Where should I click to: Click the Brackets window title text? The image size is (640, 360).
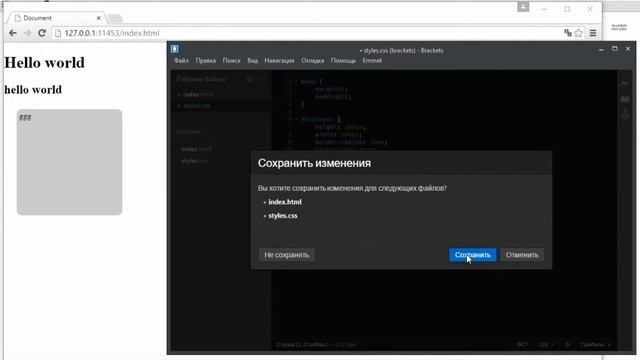(402, 51)
